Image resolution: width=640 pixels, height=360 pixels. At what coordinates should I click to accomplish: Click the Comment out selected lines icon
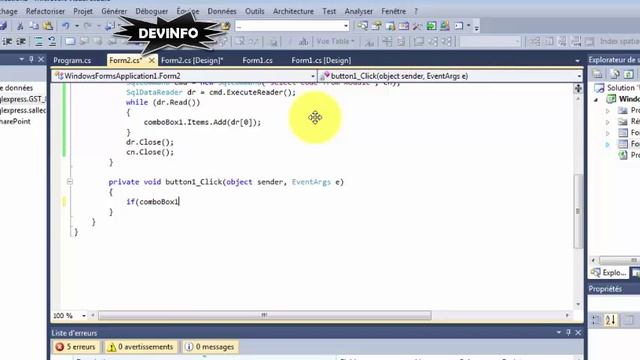[x=38, y=42]
